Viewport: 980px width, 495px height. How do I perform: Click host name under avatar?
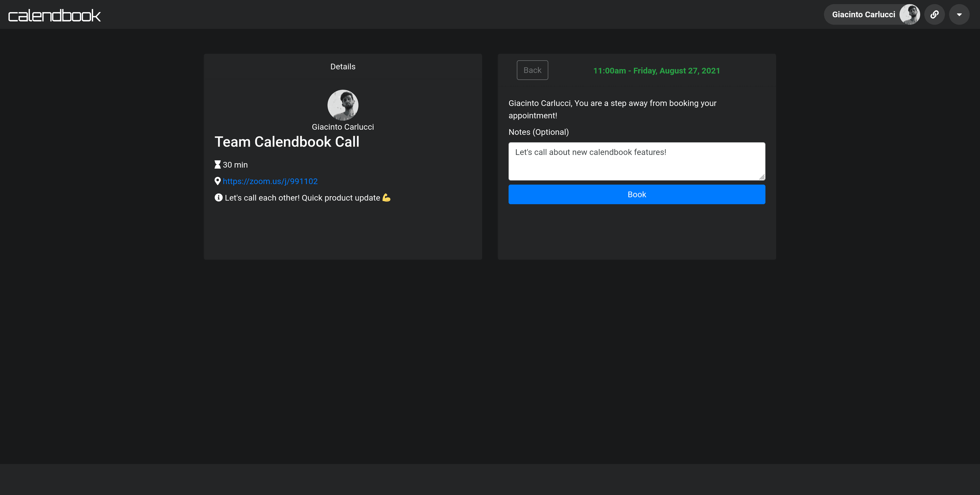point(343,127)
